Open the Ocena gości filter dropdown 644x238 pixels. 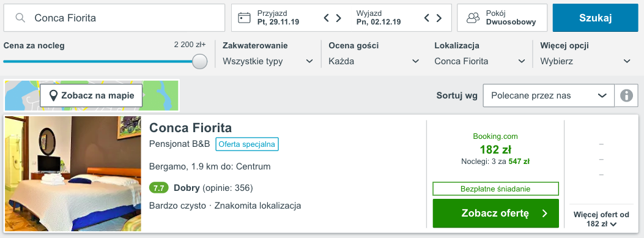(x=374, y=61)
